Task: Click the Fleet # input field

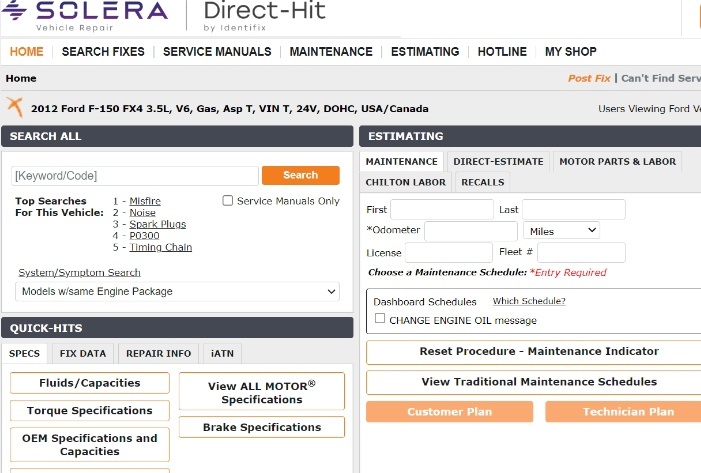Action: (581, 252)
